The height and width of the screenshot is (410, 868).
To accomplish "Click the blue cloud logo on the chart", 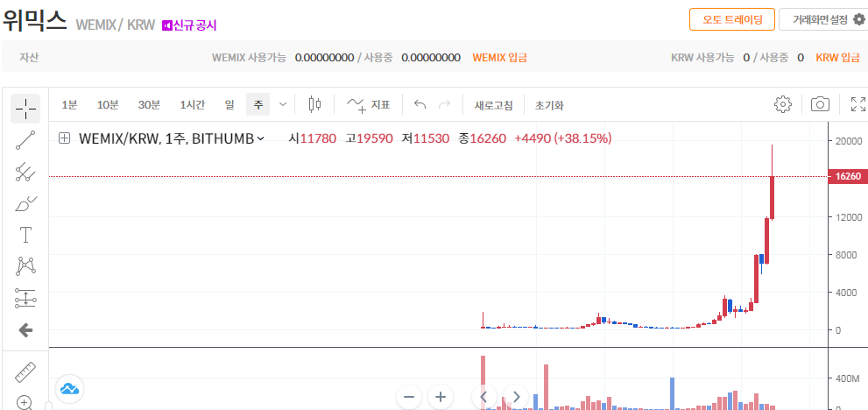I will point(70,389).
